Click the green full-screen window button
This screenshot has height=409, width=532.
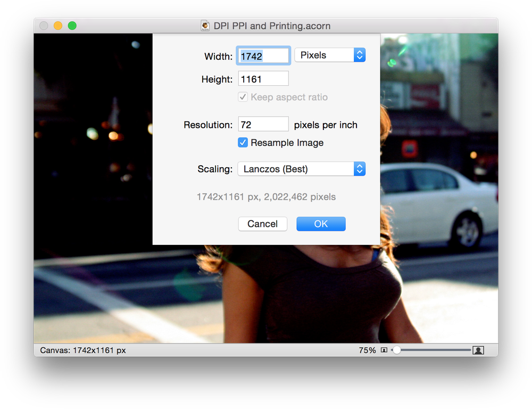coord(72,26)
